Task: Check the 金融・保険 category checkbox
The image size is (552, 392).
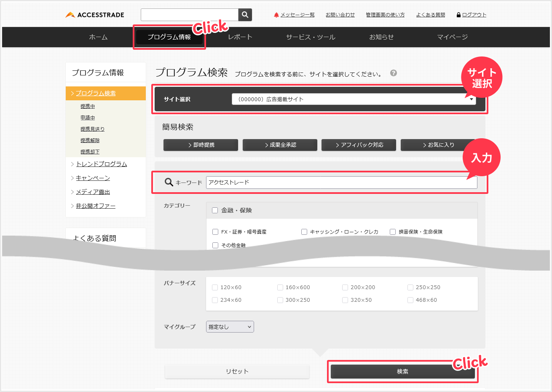Action: [215, 210]
